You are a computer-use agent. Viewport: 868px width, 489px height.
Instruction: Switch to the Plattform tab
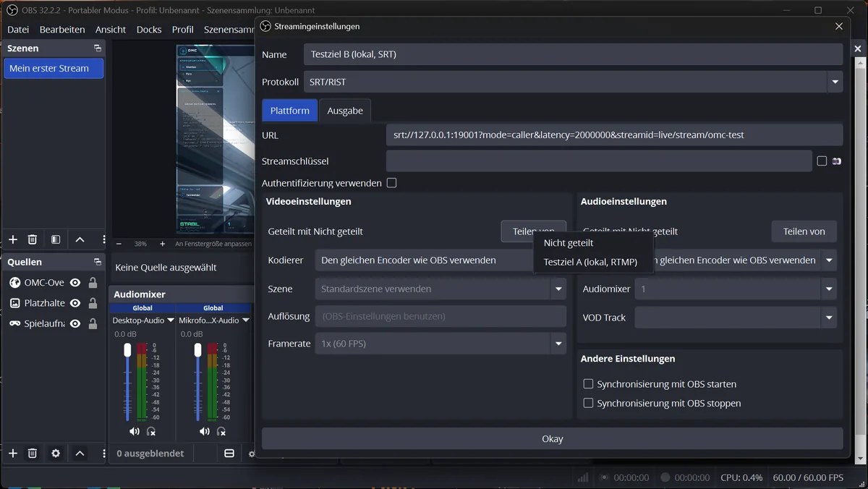click(290, 111)
